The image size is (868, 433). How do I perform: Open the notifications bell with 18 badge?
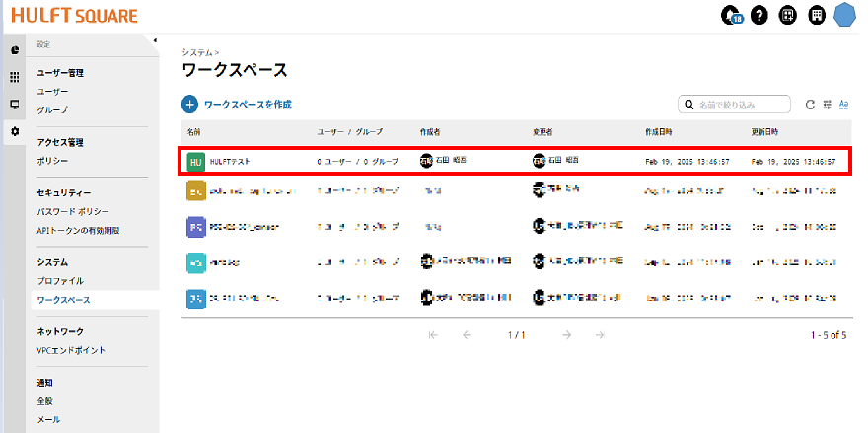(x=731, y=15)
